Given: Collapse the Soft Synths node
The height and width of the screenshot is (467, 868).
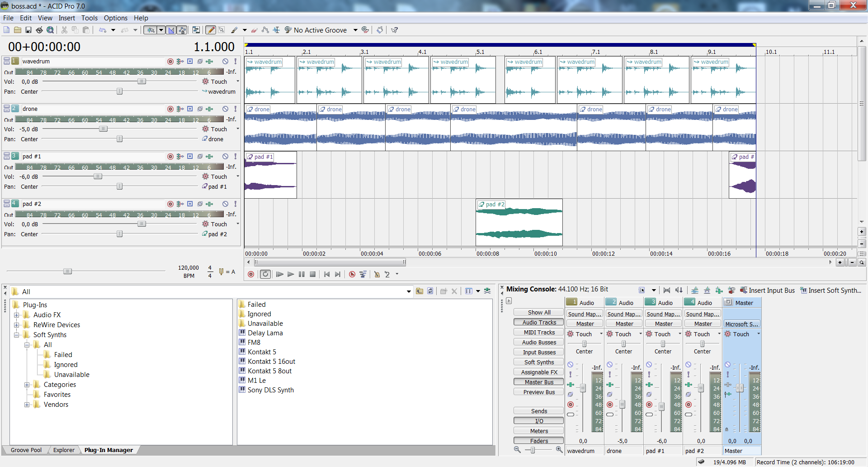Looking at the screenshot, I should tap(17, 335).
